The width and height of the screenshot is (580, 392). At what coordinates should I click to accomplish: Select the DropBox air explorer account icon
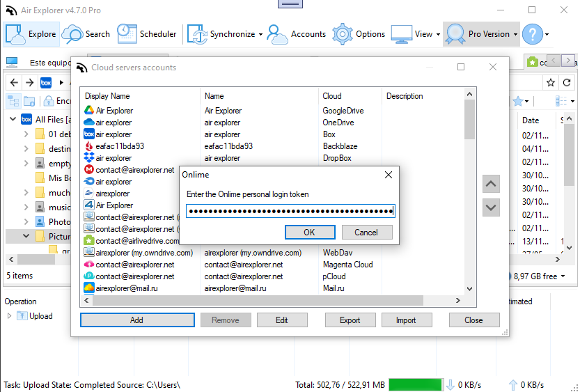click(89, 157)
